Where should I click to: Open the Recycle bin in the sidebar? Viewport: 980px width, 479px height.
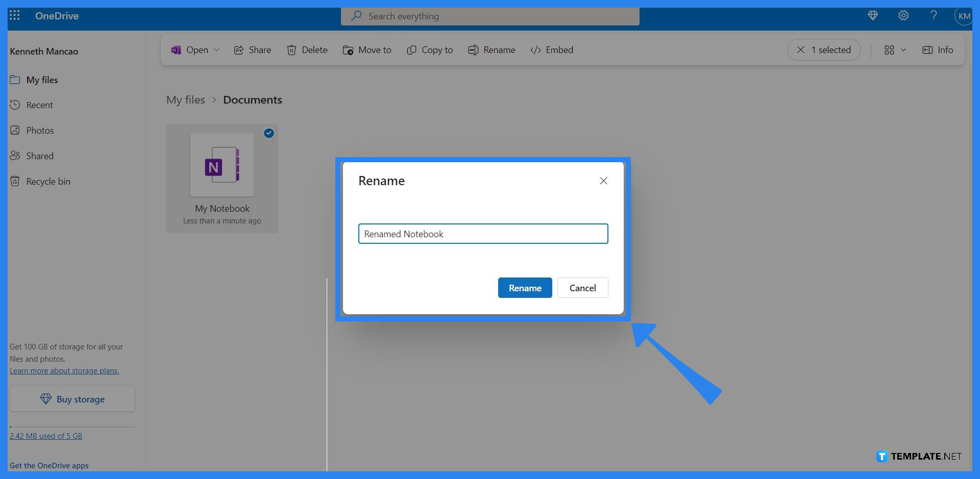tap(47, 181)
